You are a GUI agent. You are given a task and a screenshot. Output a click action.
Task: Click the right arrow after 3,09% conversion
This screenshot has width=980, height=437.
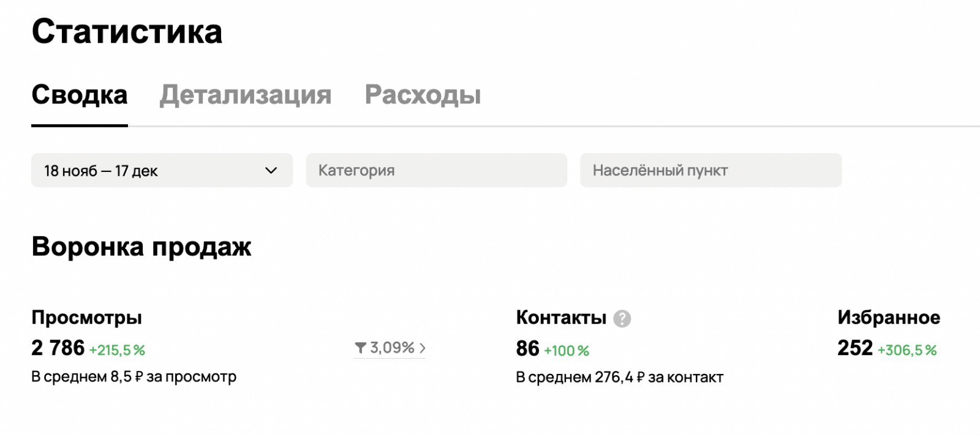click(x=423, y=348)
